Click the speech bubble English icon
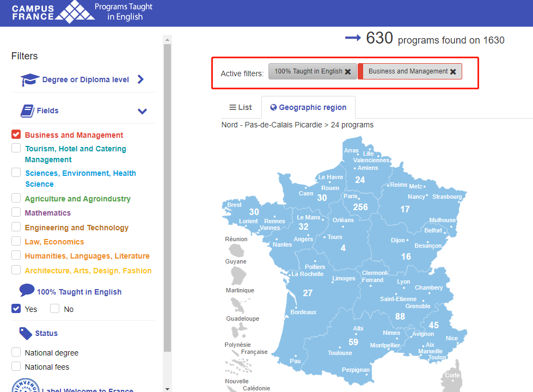The height and width of the screenshot is (392, 533). tap(27, 291)
